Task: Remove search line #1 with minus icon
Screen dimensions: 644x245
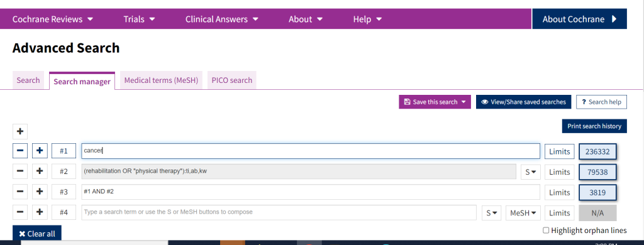Action: pos(20,151)
